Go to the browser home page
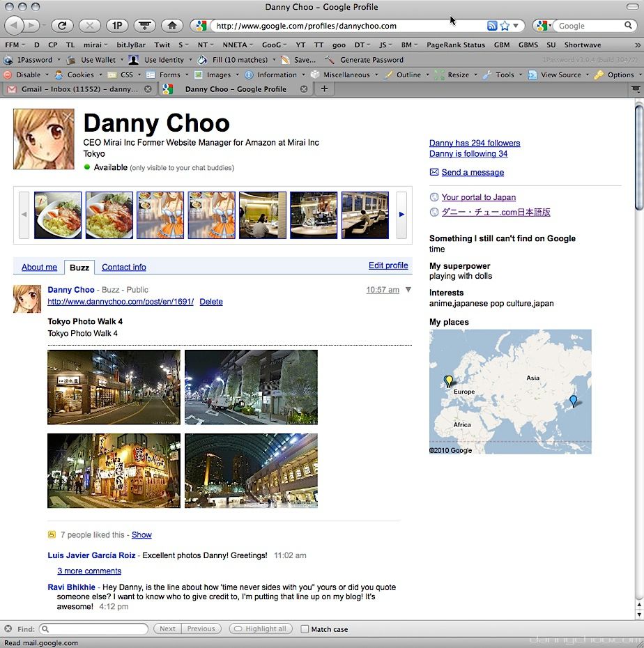This screenshot has height=648, width=644. 171,26
